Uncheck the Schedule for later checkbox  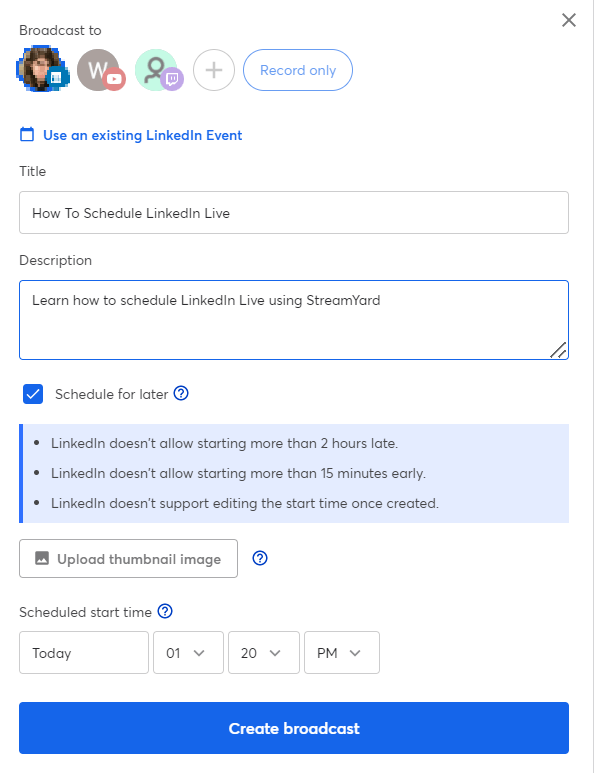tap(33, 394)
